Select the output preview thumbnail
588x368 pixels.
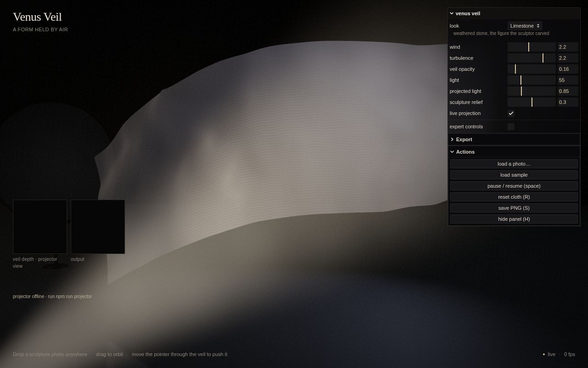(98, 227)
